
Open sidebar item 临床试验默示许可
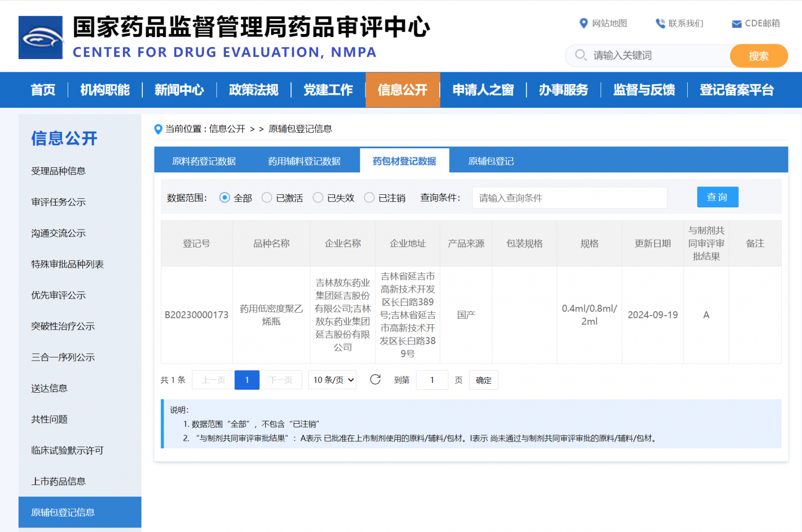(68, 450)
